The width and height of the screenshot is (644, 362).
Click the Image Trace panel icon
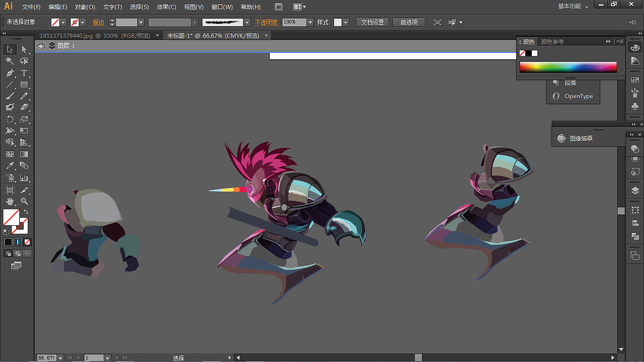561,138
